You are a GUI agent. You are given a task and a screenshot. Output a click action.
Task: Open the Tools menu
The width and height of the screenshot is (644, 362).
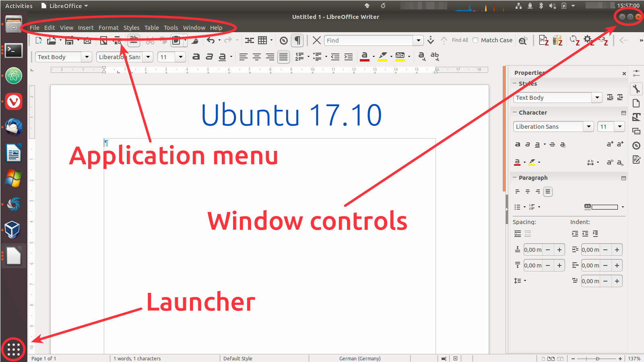coord(171,28)
